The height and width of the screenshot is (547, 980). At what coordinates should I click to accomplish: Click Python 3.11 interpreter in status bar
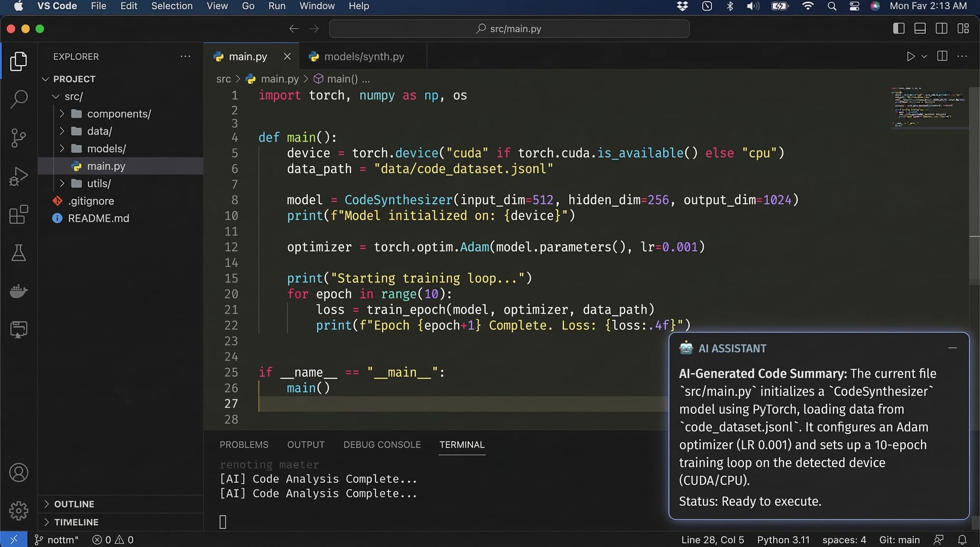tap(783, 540)
